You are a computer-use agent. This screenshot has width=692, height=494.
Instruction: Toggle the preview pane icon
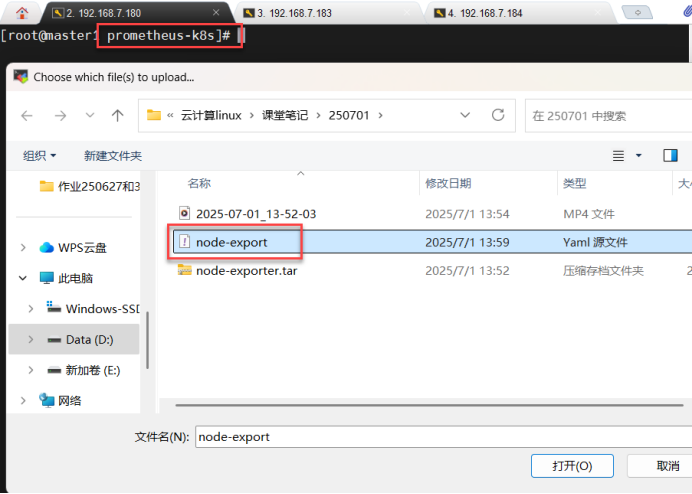point(670,156)
